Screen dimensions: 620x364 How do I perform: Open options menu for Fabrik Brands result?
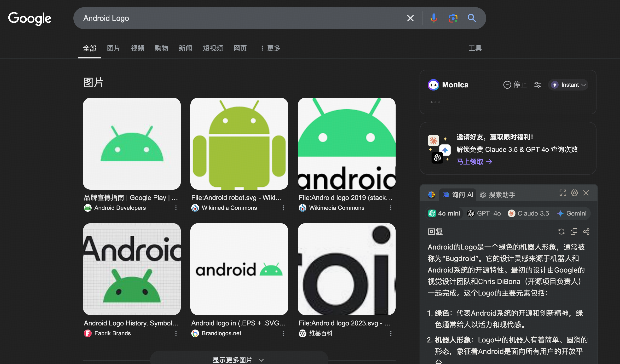point(176,333)
